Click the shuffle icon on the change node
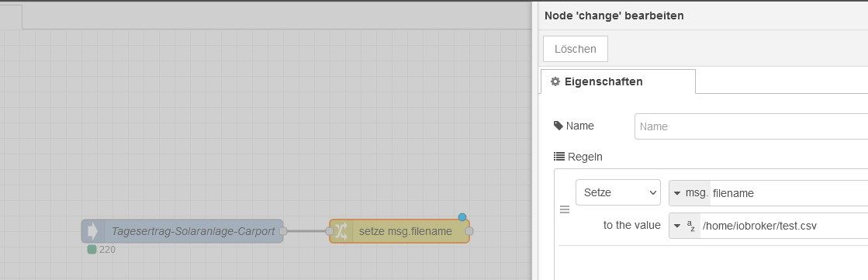The width and height of the screenshot is (868, 280). pos(341,231)
